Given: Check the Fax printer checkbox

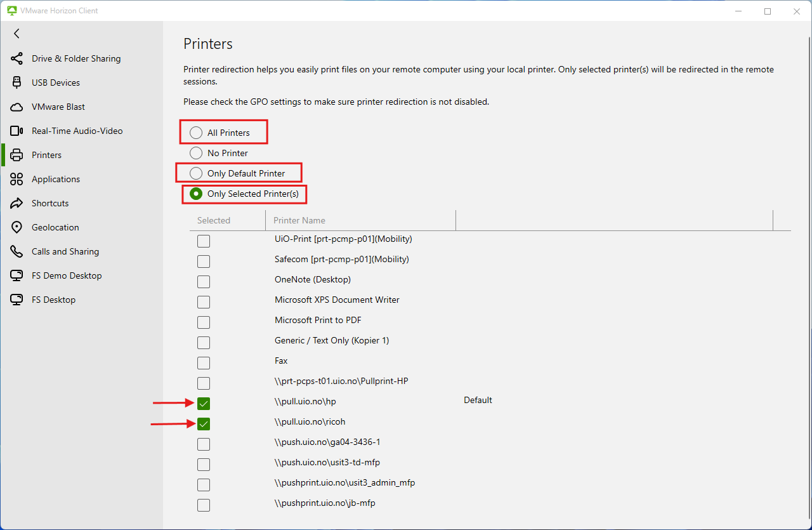Looking at the screenshot, I should (x=204, y=363).
